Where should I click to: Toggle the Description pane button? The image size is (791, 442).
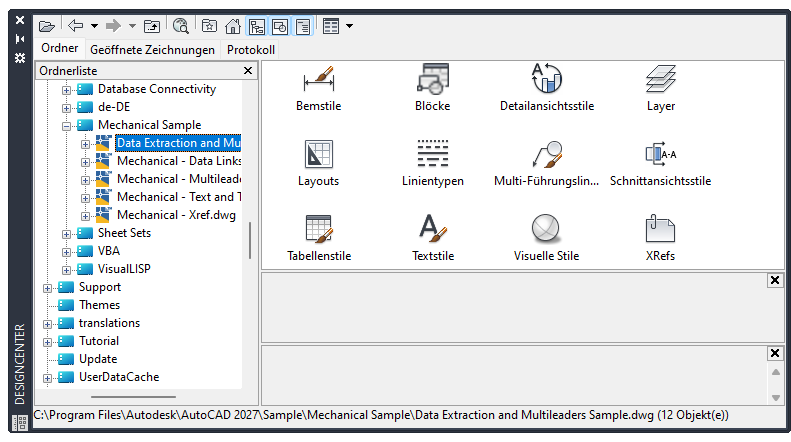pyautogui.click(x=303, y=26)
